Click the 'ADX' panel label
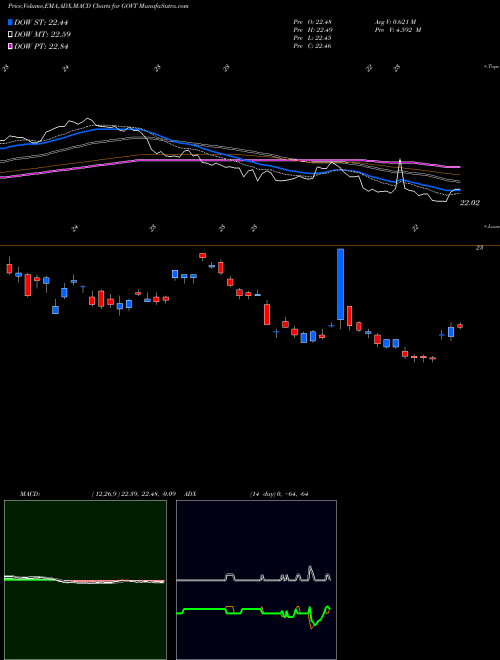Image resolution: width=500 pixels, height=660 pixels. (191, 494)
